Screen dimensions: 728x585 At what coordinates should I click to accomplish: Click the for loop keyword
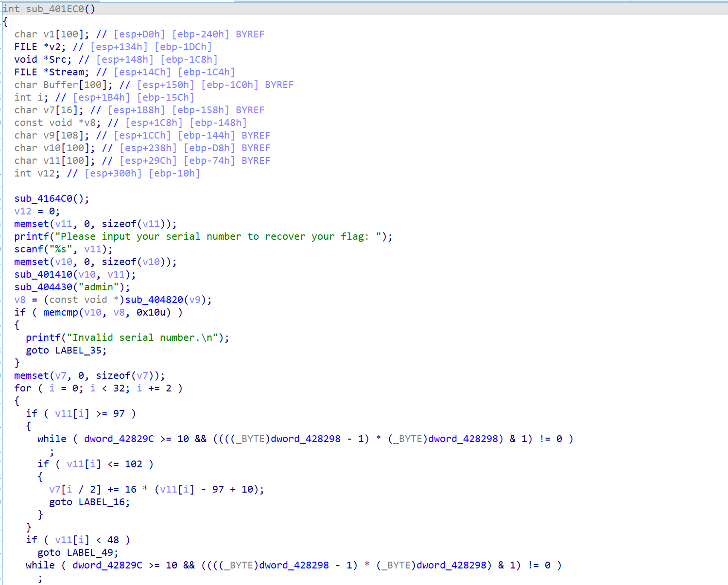click(x=23, y=388)
